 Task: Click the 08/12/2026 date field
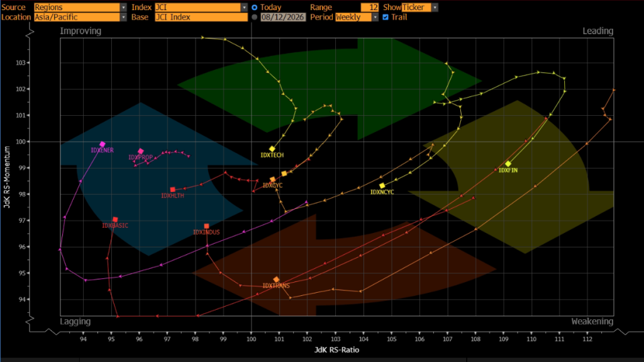(x=283, y=17)
